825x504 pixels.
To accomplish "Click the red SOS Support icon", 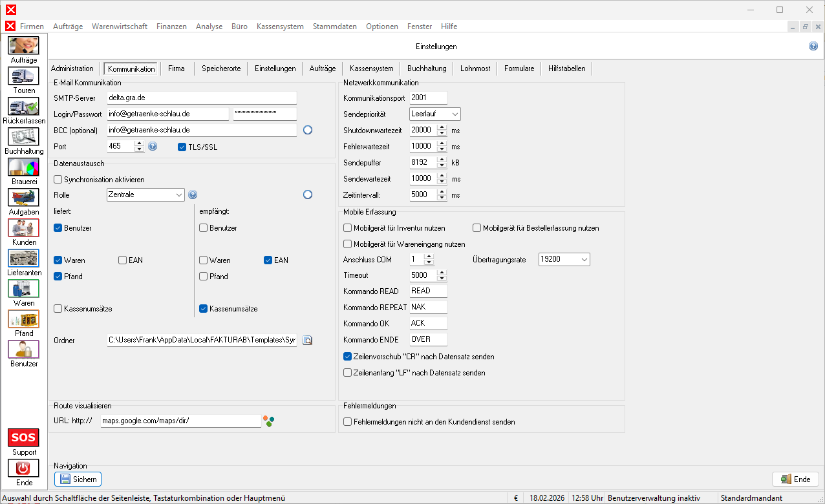I will (23, 438).
